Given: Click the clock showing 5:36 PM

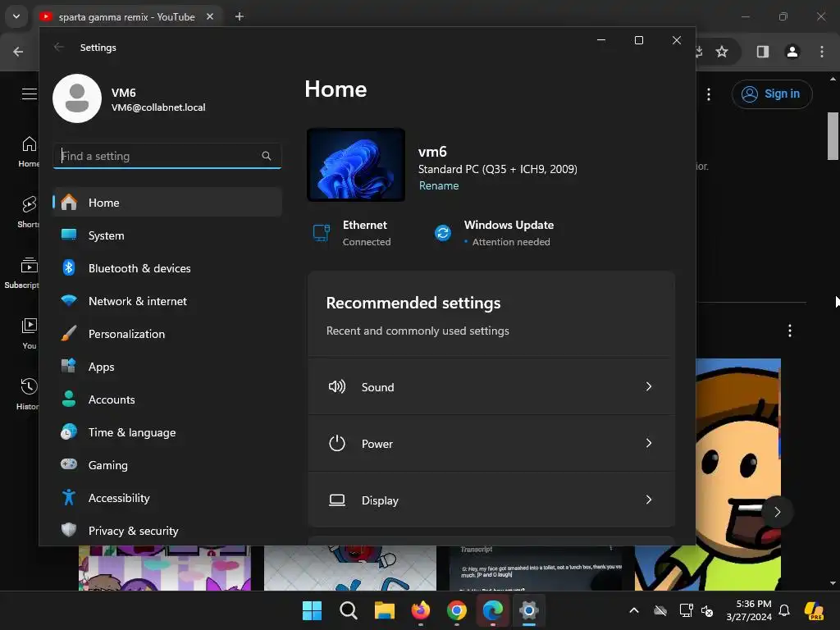Looking at the screenshot, I should pyautogui.click(x=749, y=610).
